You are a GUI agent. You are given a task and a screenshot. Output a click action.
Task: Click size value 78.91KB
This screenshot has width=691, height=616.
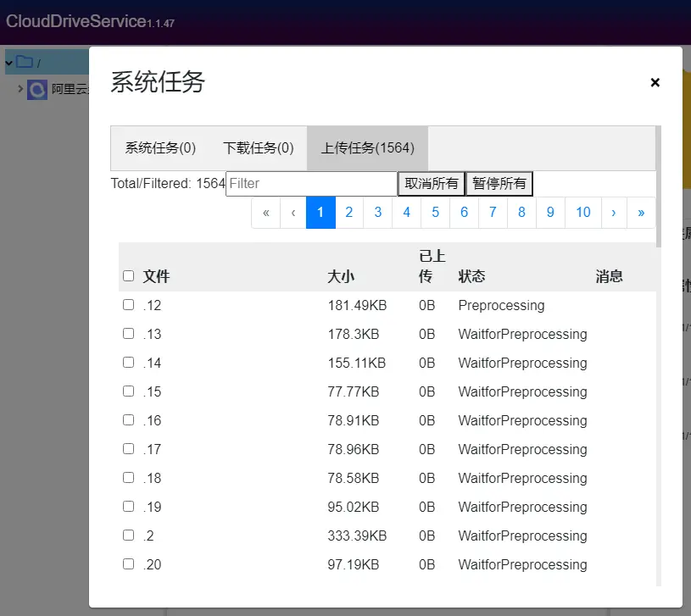(x=354, y=420)
